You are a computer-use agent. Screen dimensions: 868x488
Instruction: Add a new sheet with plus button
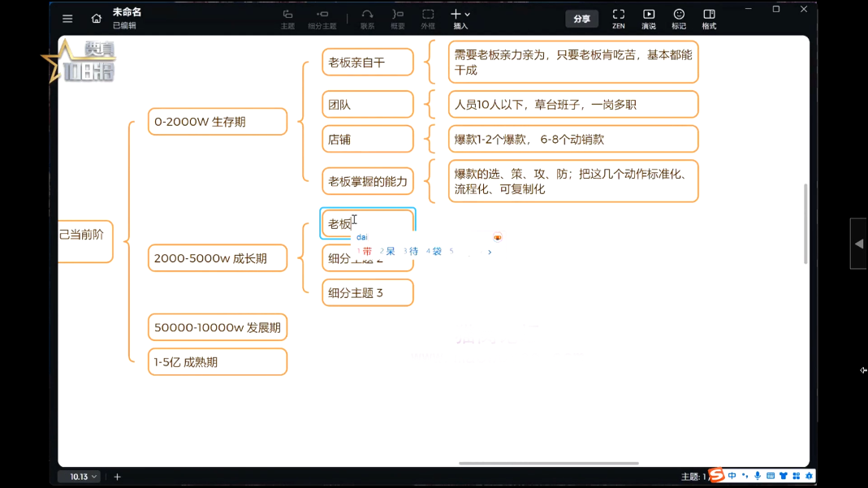coord(117,477)
